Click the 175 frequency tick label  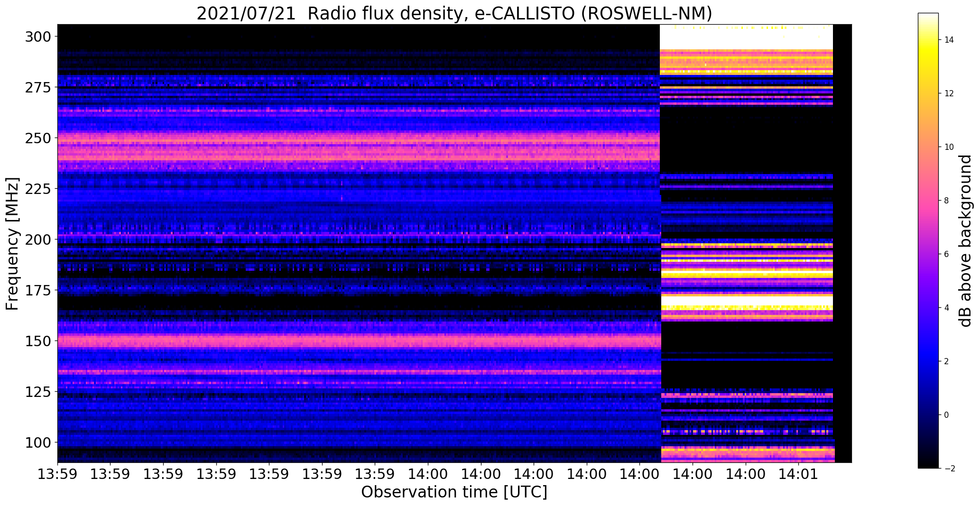click(37, 290)
